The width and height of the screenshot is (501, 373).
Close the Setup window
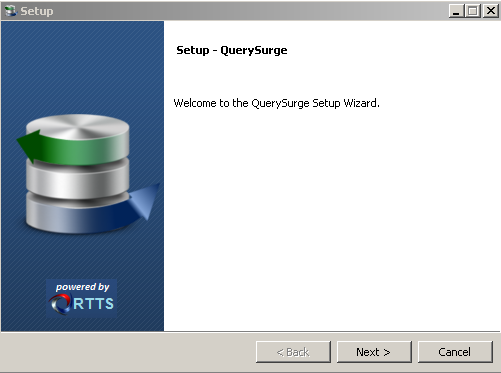(x=491, y=11)
